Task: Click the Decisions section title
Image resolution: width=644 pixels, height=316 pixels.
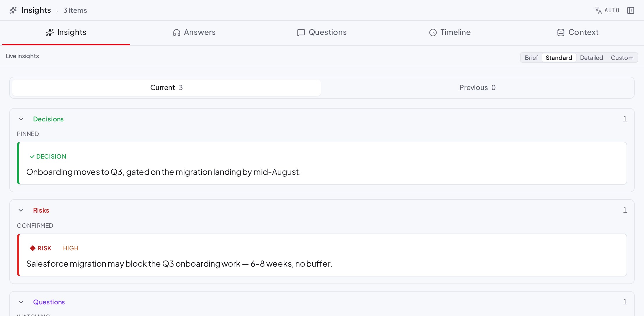Action: tap(48, 119)
